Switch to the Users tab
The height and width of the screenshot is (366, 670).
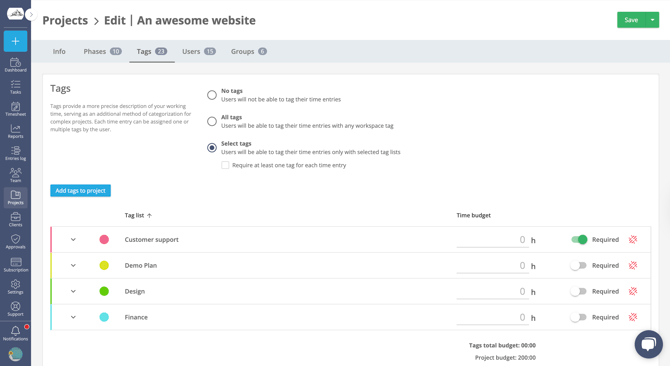tap(199, 52)
